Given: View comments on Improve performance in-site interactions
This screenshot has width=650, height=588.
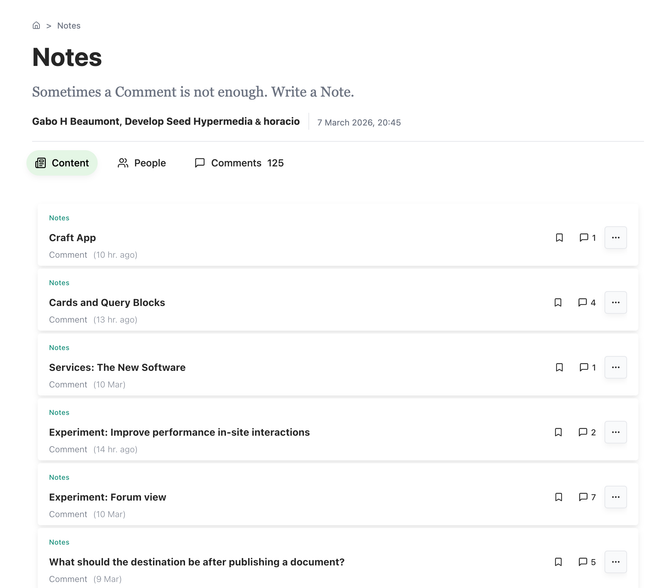Looking at the screenshot, I should (587, 433).
